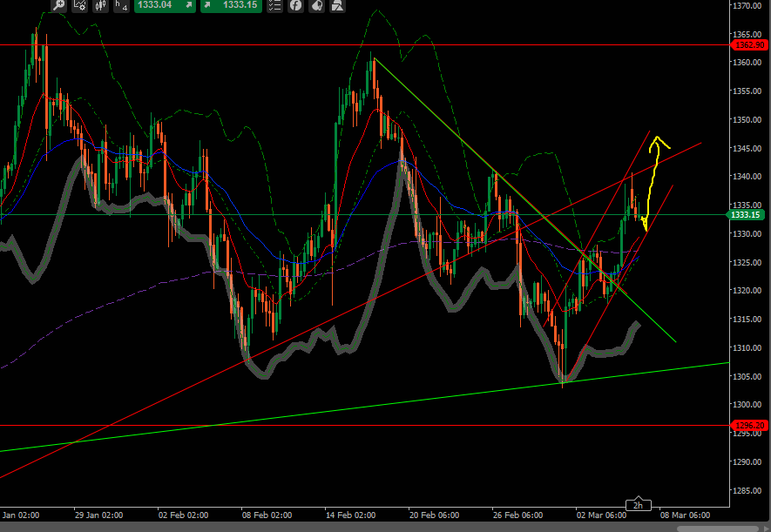Click the 1285.00 price axis label
Image resolution: width=771 pixels, height=532 pixels.
[x=747, y=490]
